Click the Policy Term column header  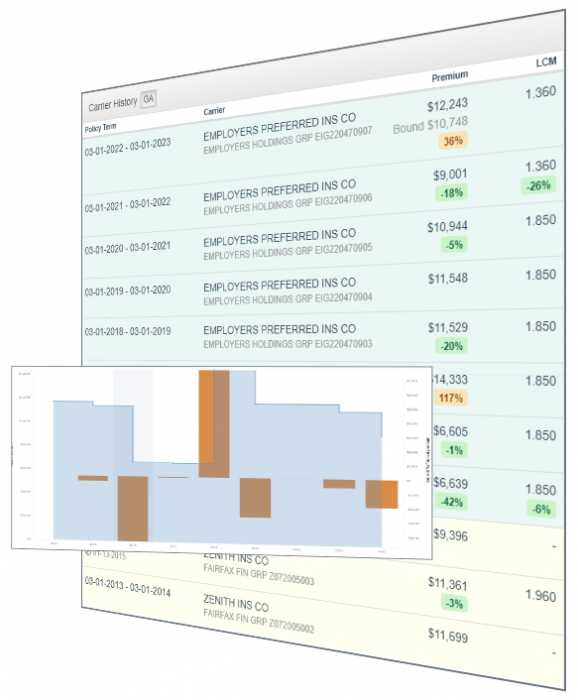(x=100, y=128)
